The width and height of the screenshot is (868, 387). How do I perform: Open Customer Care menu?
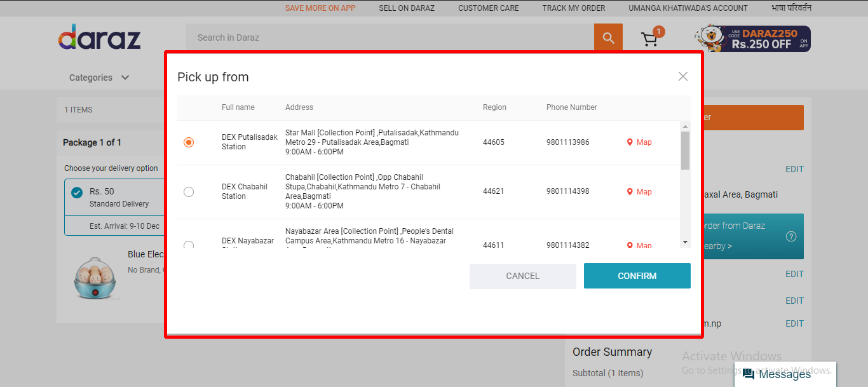pos(489,8)
